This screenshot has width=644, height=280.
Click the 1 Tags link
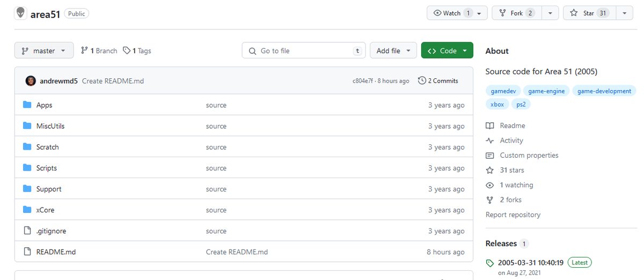click(x=137, y=50)
